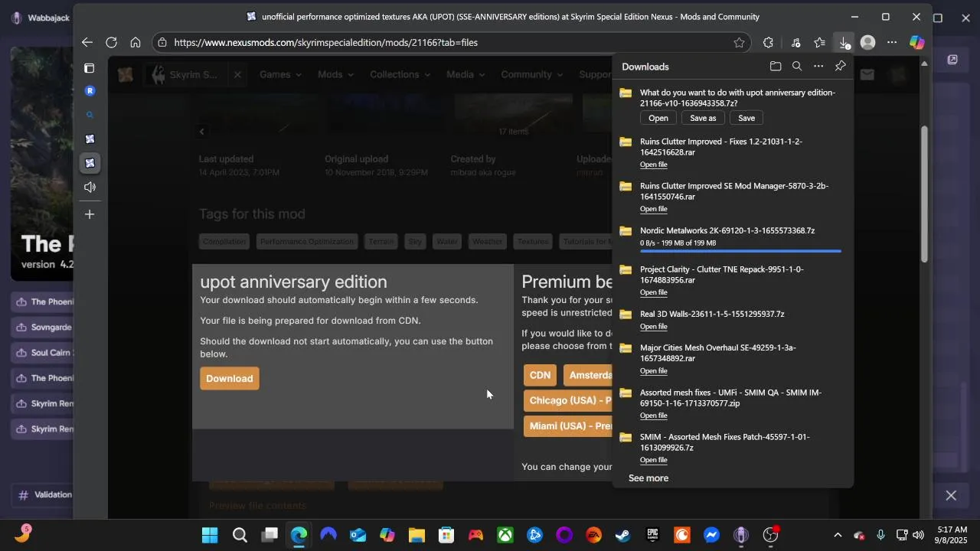Click folder icon beside Real 3D Walls download

click(626, 315)
